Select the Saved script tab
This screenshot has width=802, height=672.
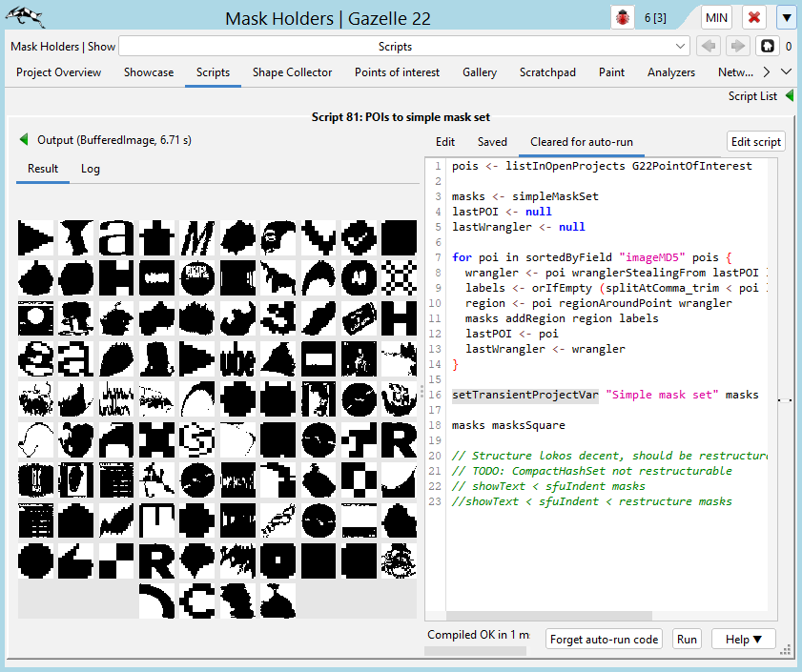click(x=492, y=142)
